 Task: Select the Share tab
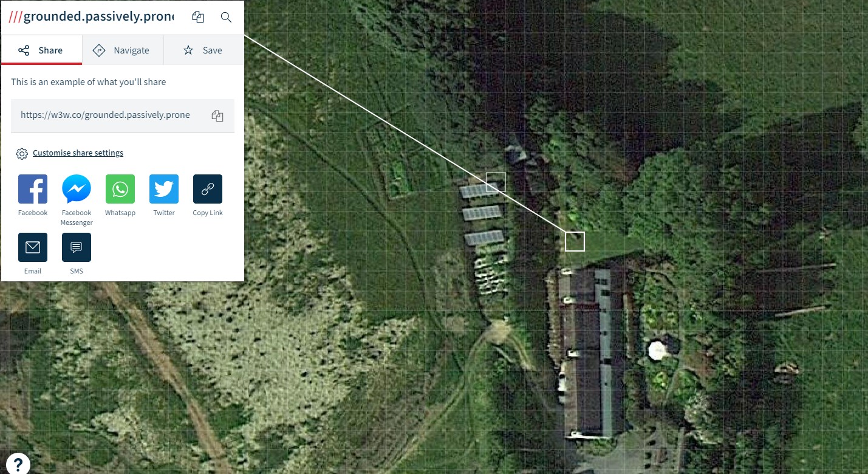[x=41, y=50]
